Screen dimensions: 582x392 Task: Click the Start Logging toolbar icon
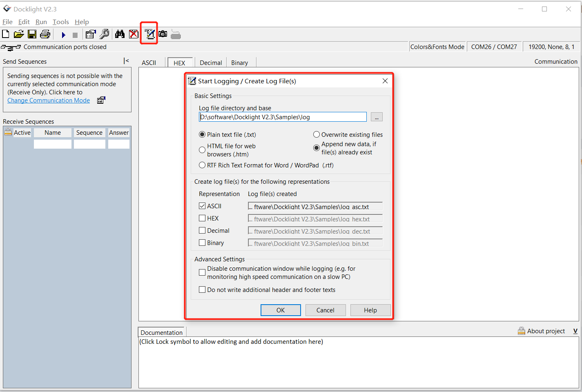pyautogui.click(x=149, y=34)
